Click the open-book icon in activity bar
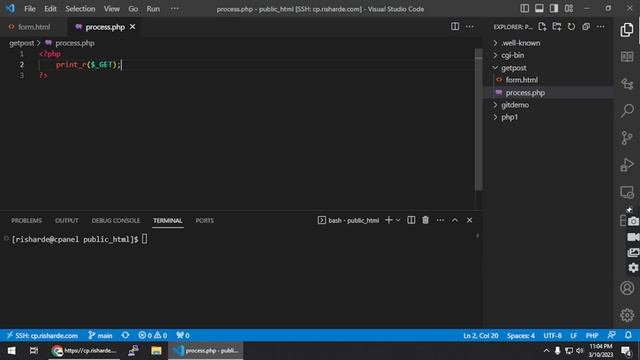This screenshot has height=360, width=640. [x=627, y=57]
